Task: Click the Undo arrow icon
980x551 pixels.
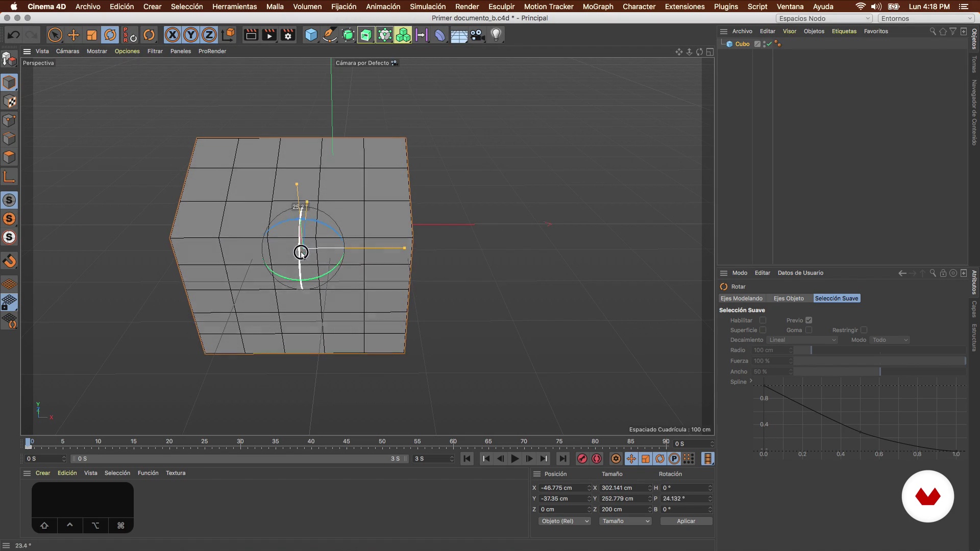Action: [x=14, y=35]
